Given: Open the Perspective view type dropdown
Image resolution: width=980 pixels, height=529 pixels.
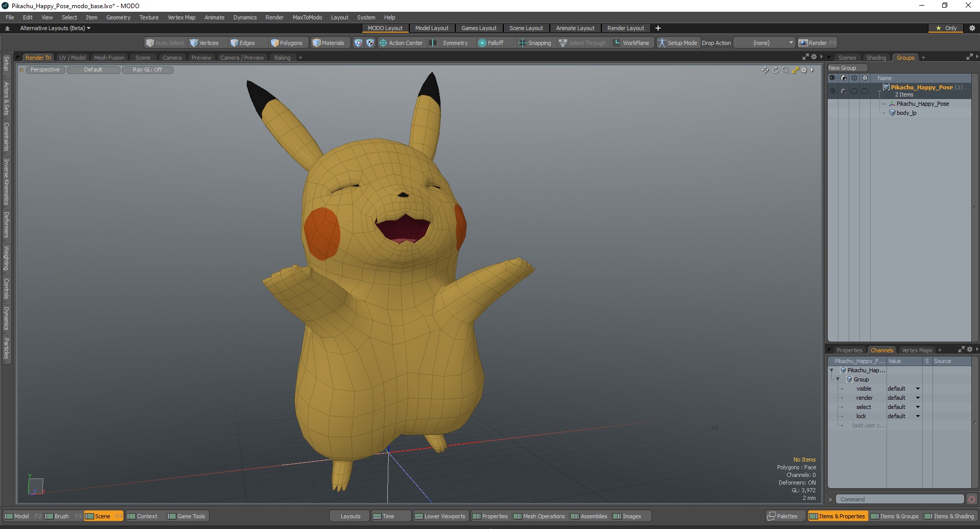Looking at the screenshot, I should (45, 69).
